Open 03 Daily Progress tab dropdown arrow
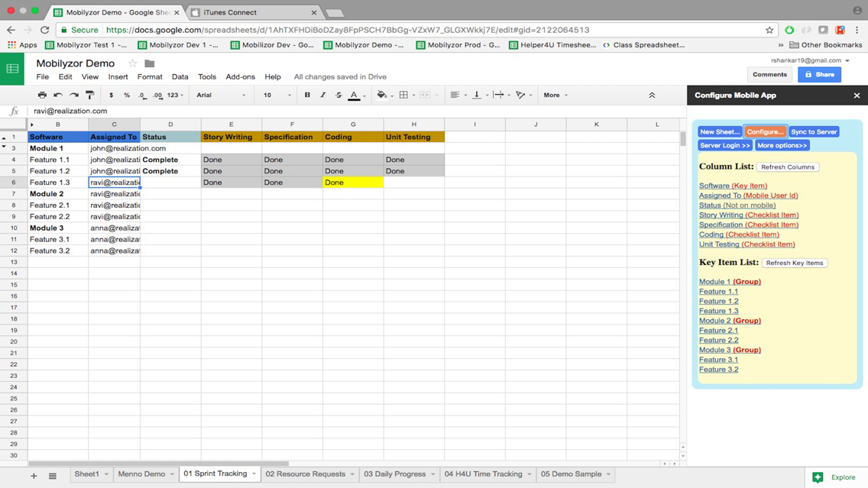The height and width of the screenshot is (488, 868). (x=433, y=474)
